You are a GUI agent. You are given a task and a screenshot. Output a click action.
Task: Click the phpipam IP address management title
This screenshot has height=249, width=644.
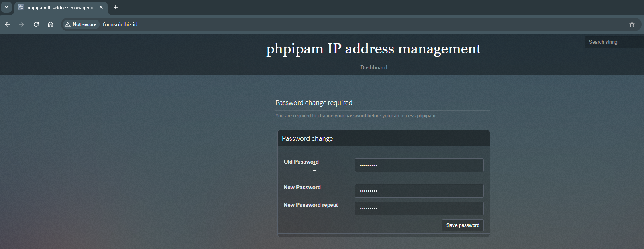[x=373, y=49]
